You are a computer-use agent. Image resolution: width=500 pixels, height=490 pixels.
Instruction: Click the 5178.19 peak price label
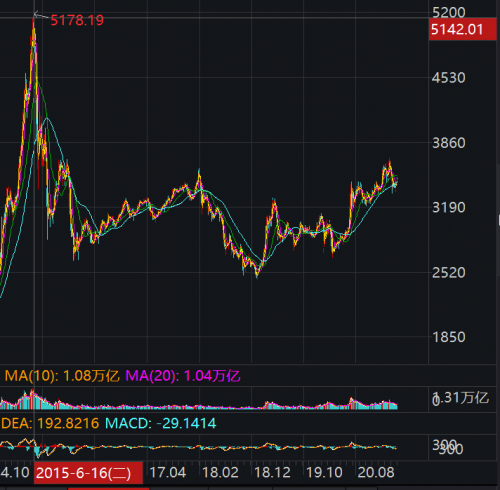click(77, 20)
